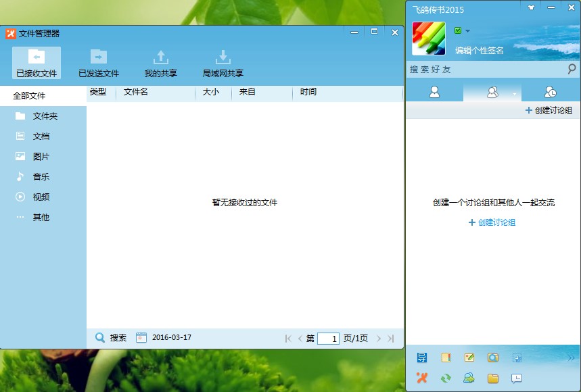Image resolution: width=581 pixels, height=392 pixels.
Task: Switch to the 我的共享 tab
Action: (162, 63)
